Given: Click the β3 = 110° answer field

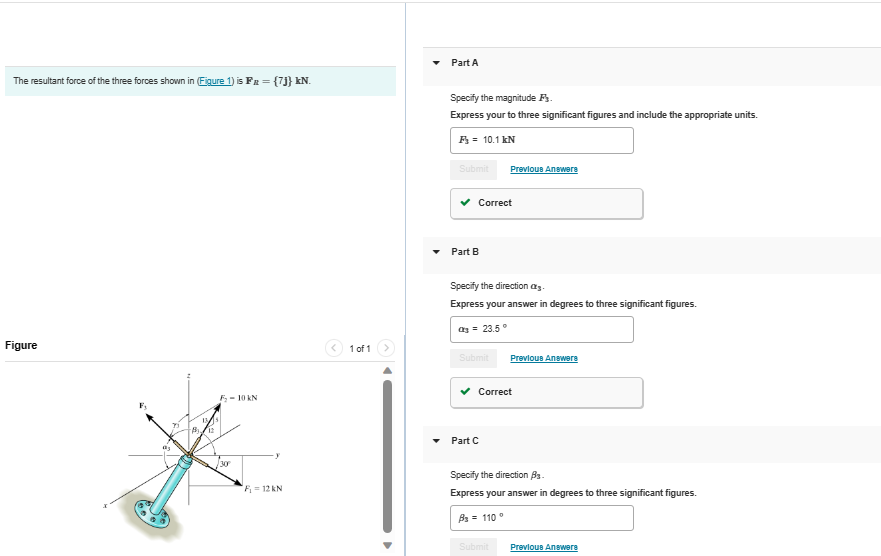Looking at the screenshot, I should pyautogui.click(x=542, y=518).
